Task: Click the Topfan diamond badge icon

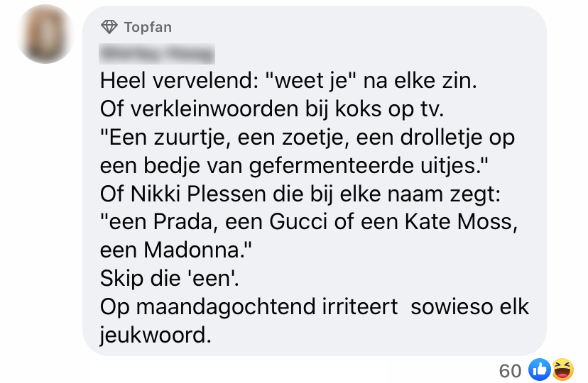Action: [109, 28]
